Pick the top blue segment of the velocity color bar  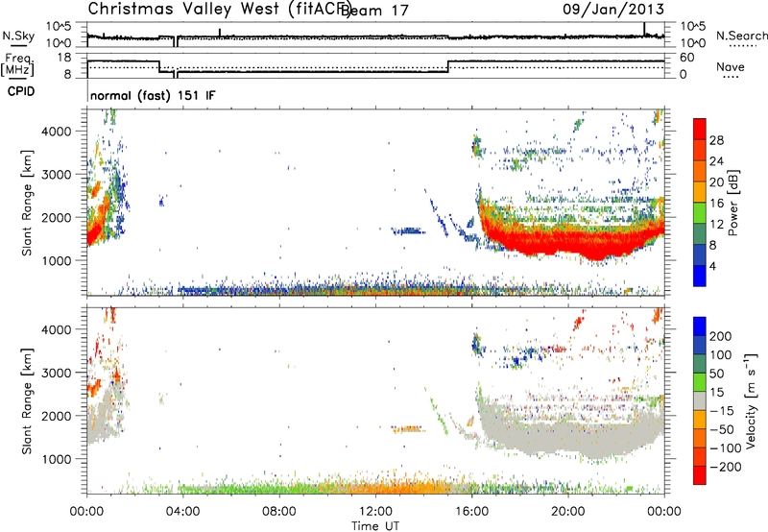point(700,326)
